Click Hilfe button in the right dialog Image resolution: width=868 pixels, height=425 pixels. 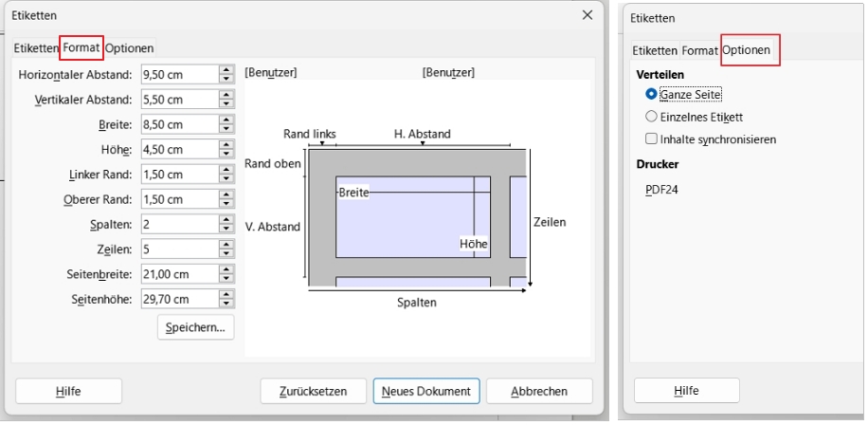tap(685, 391)
